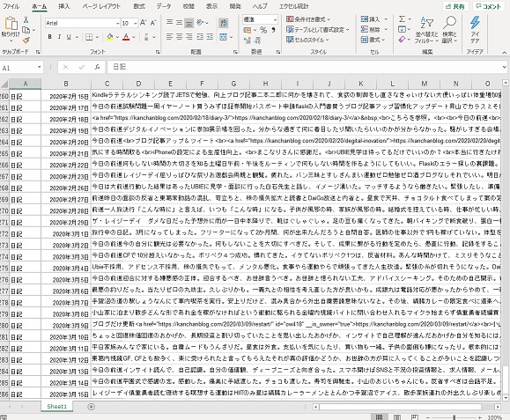Click the Copy icon
Image resolution: width=510 pixels, height=420 pixels.
(x=26, y=30)
